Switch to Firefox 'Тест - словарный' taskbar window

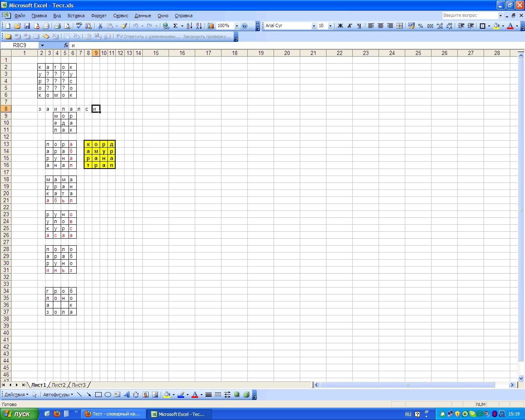click(113, 414)
